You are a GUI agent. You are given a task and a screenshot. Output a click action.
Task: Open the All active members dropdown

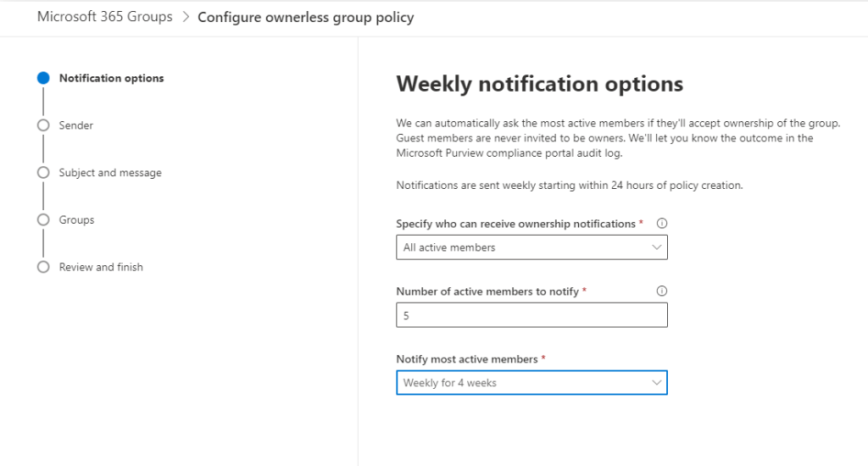pos(531,247)
